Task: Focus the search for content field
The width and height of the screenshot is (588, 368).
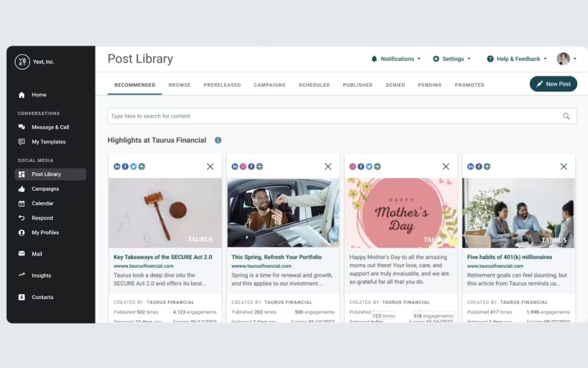Action: point(342,116)
